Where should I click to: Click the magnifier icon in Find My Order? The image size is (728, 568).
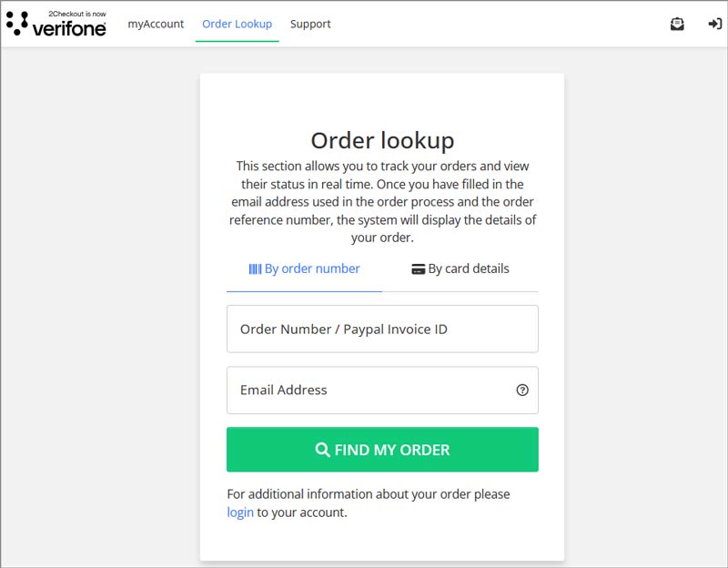click(322, 450)
